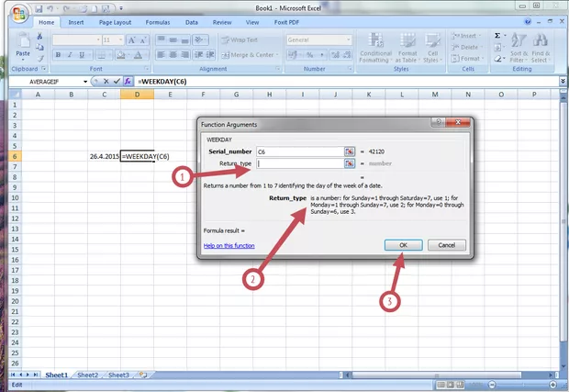Click Align Text Left icon
This screenshot has width=569, height=392.
click(162, 55)
